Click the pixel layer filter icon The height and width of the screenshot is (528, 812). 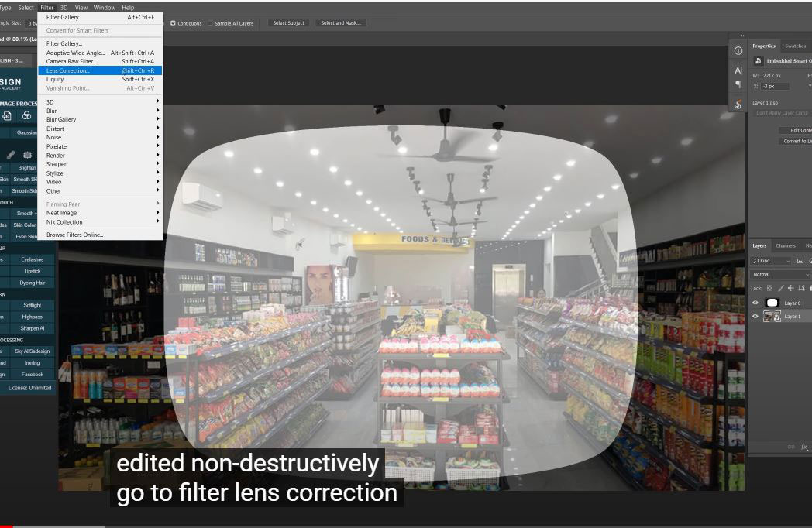(800, 260)
